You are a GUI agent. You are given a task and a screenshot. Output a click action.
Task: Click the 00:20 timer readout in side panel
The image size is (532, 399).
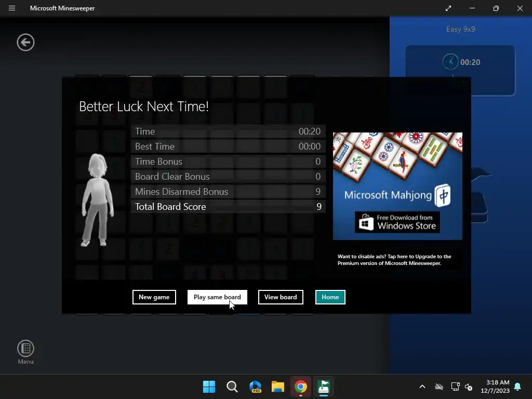(470, 62)
